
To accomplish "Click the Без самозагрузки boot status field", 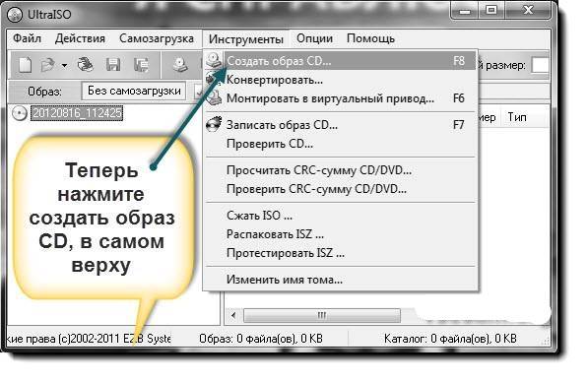I will tap(134, 91).
